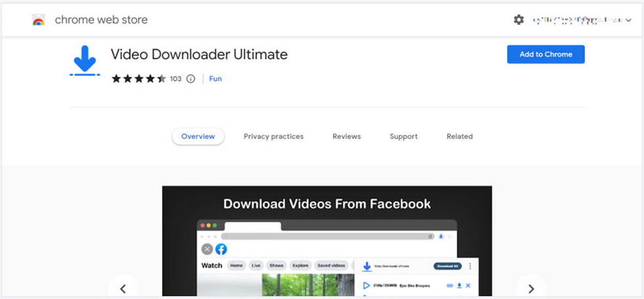Viewport: 644px width, 299px height.
Task: Open the Privacy practices tab
Action: click(273, 137)
